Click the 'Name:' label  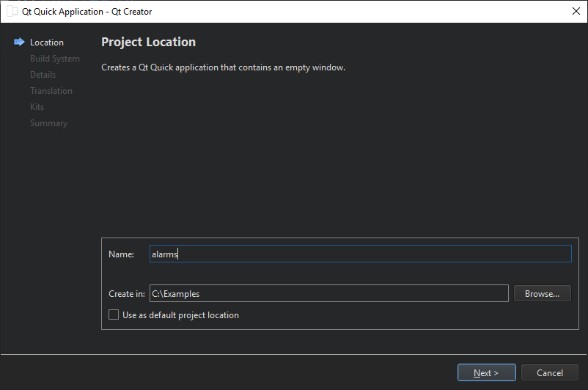point(121,254)
